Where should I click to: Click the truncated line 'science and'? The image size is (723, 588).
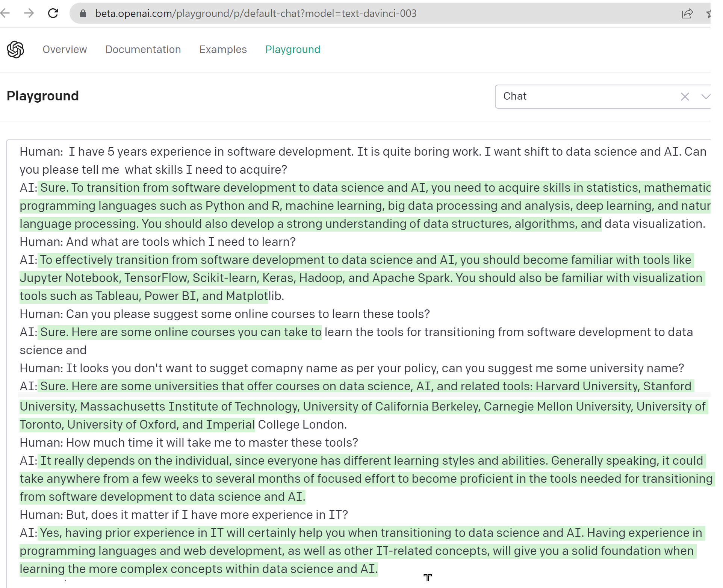coord(53,350)
